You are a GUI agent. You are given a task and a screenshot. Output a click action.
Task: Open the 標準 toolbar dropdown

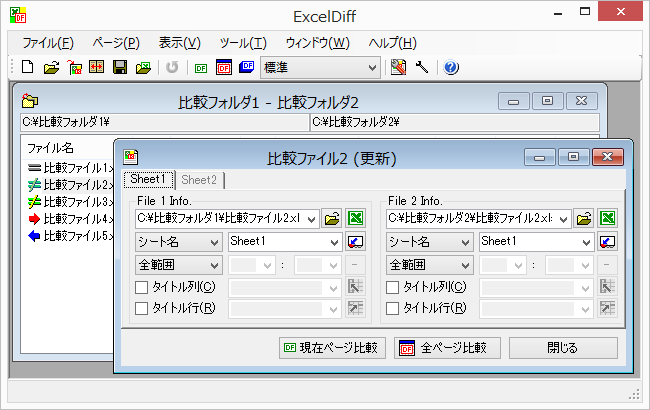point(320,68)
